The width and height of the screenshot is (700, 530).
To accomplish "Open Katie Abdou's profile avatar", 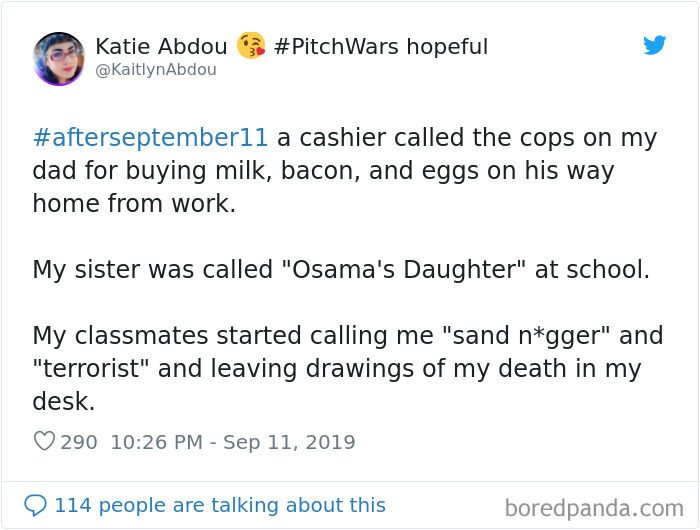I will pyautogui.click(x=58, y=58).
